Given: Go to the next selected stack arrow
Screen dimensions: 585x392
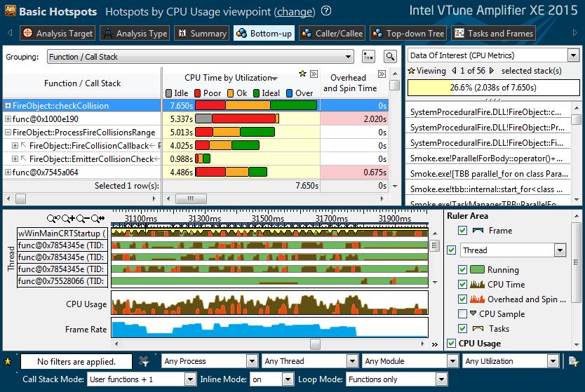Looking at the screenshot, I should [x=492, y=71].
